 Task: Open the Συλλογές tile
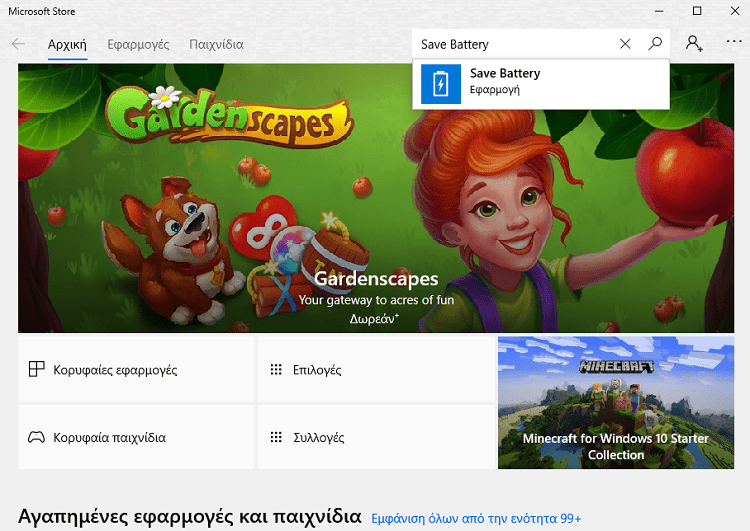(376, 437)
